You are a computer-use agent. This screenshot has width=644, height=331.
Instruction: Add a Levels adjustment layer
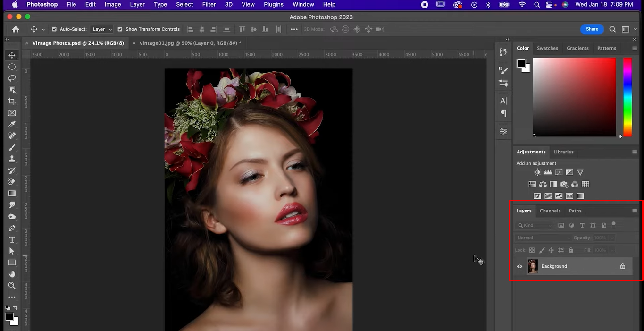(548, 172)
